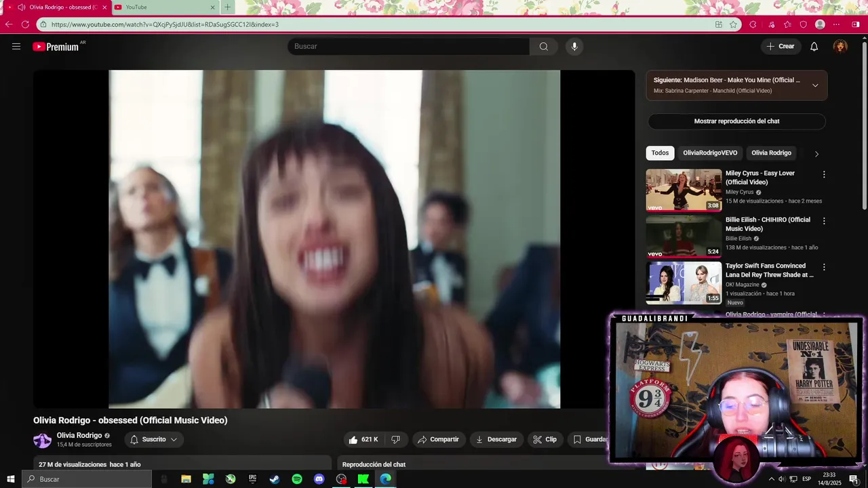Select the OliviaRodrigoVEVO filter chip
The width and height of the screenshot is (868, 488).
710,153
